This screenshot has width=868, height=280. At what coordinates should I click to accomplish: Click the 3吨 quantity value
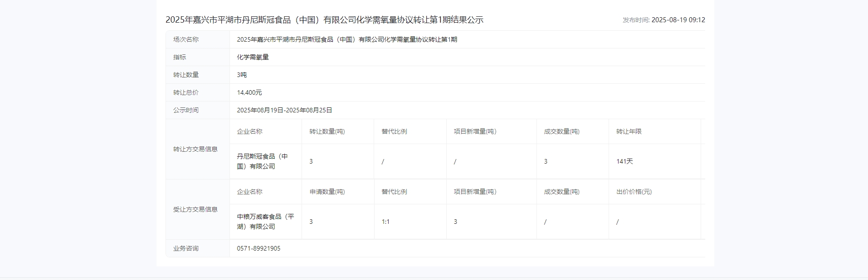(242, 75)
